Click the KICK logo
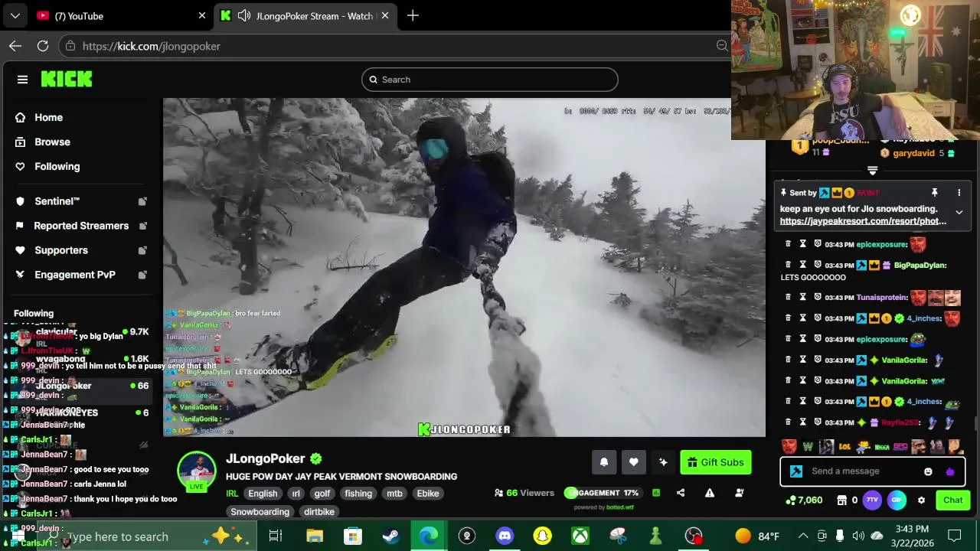 pyautogui.click(x=67, y=79)
